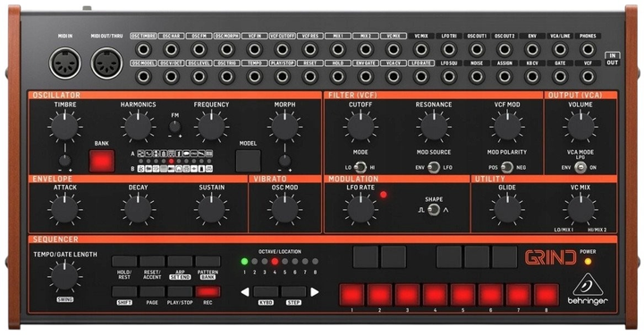Grab the LFO RATE knob

tap(360, 210)
